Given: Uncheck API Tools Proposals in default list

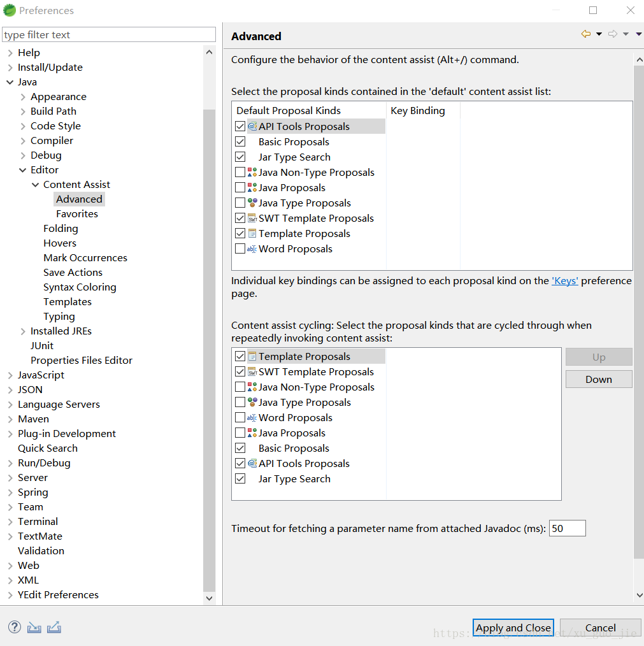Looking at the screenshot, I should coord(240,126).
